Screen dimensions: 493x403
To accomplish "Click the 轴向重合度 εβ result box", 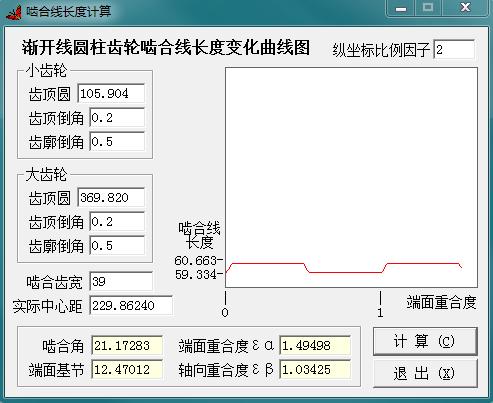I will click(x=315, y=369).
